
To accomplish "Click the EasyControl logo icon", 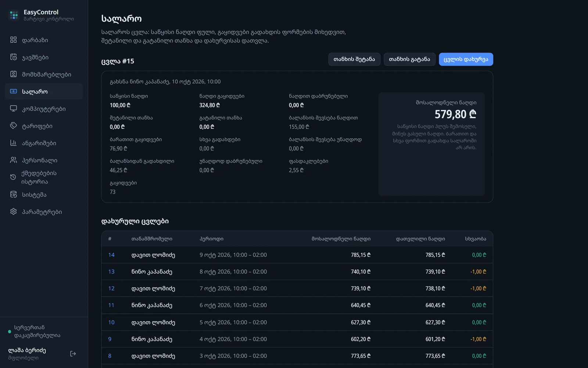I will coord(14,15).
